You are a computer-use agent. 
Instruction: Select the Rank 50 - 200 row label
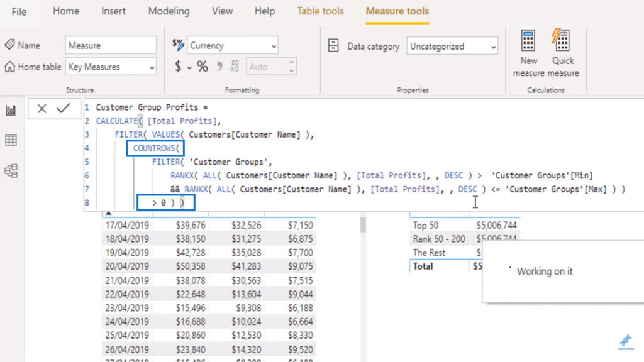point(438,239)
